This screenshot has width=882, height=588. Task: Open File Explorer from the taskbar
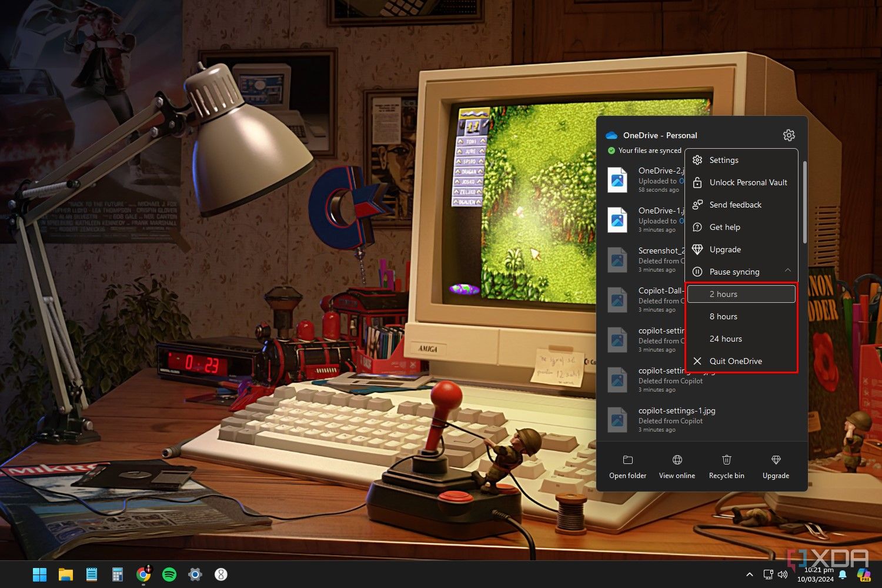coord(65,574)
